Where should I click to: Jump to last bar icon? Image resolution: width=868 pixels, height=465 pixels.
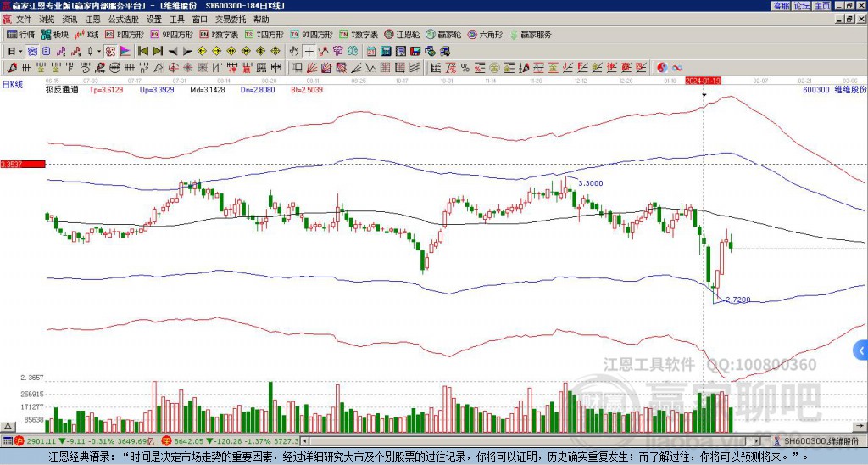point(158,52)
